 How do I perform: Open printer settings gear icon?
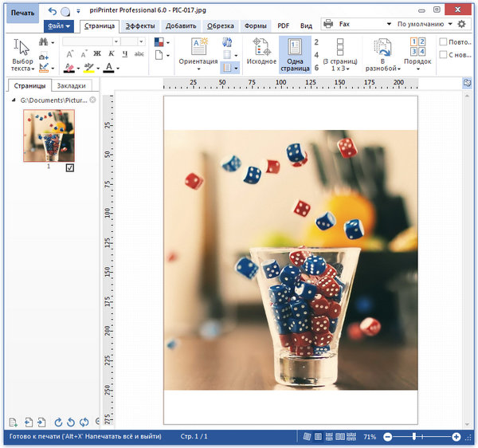coord(461,25)
